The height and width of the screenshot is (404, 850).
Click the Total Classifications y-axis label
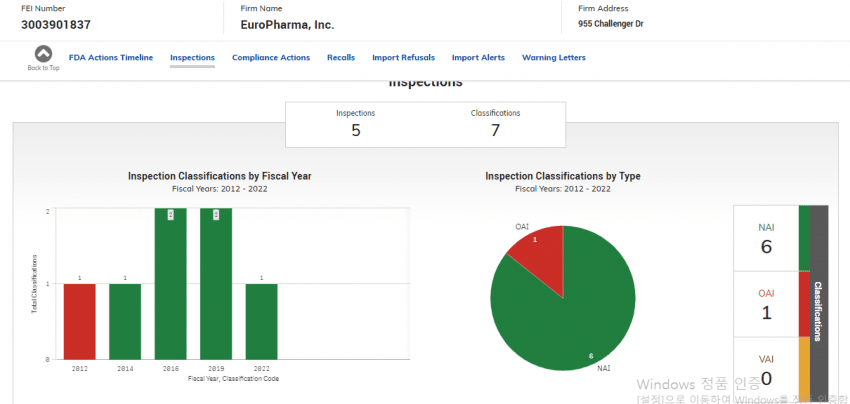click(x=34, y=284)
